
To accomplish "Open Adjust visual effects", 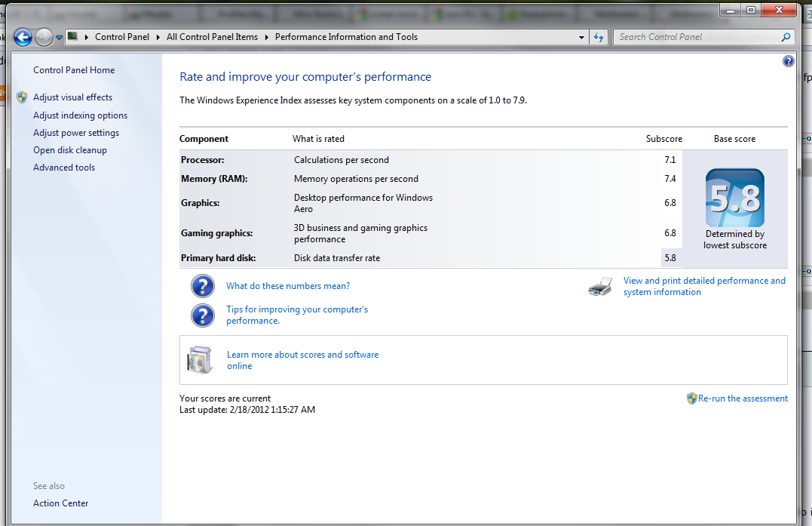I will click(72, 97).
